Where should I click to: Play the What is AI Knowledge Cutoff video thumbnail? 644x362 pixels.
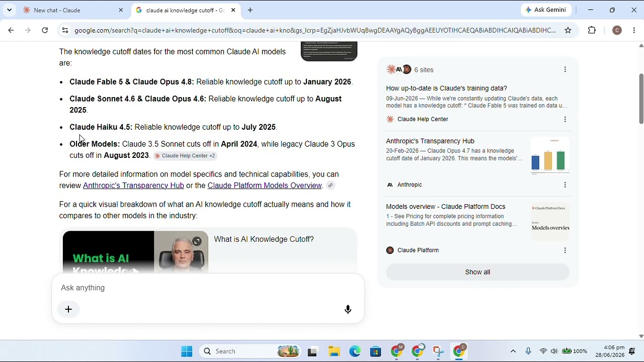tap(135, 252)
